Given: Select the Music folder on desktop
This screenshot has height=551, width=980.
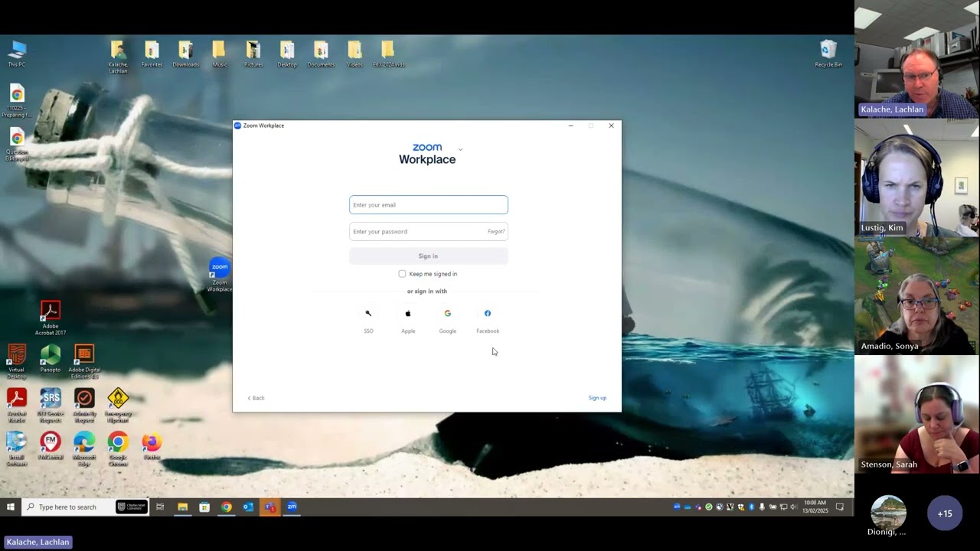Looking at the screenshot, I should coord(220,54).
